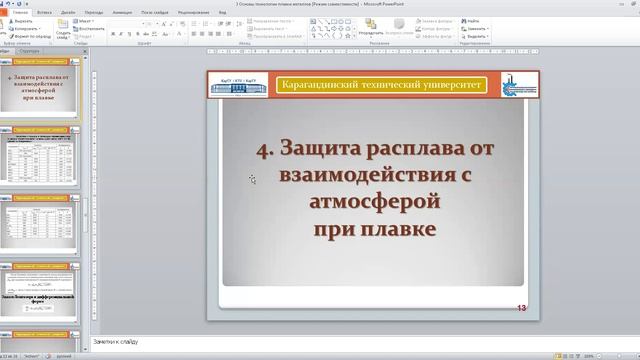Click Преобразовать в SmartArt button
The width and height of the screenshot is (640, 360).
276,37
